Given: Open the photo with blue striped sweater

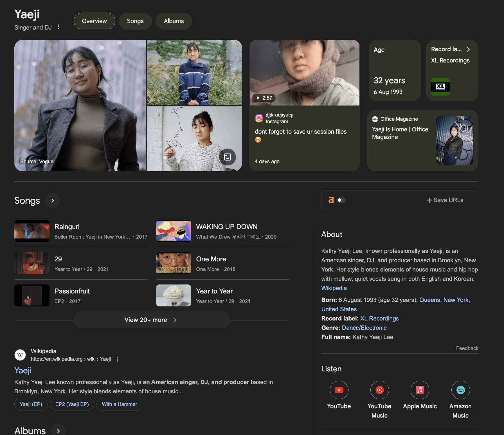Looking at the screenshot, I should pos(194,72).
